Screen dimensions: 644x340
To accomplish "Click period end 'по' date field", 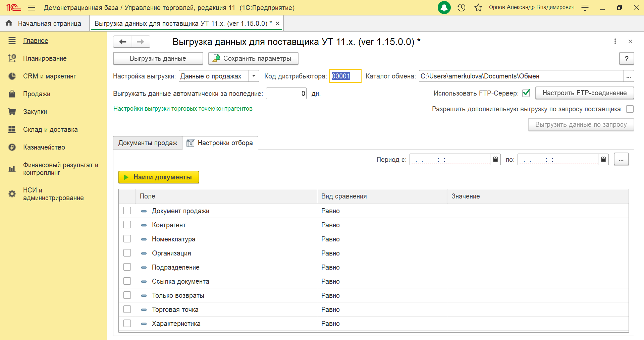I will 558,160.
